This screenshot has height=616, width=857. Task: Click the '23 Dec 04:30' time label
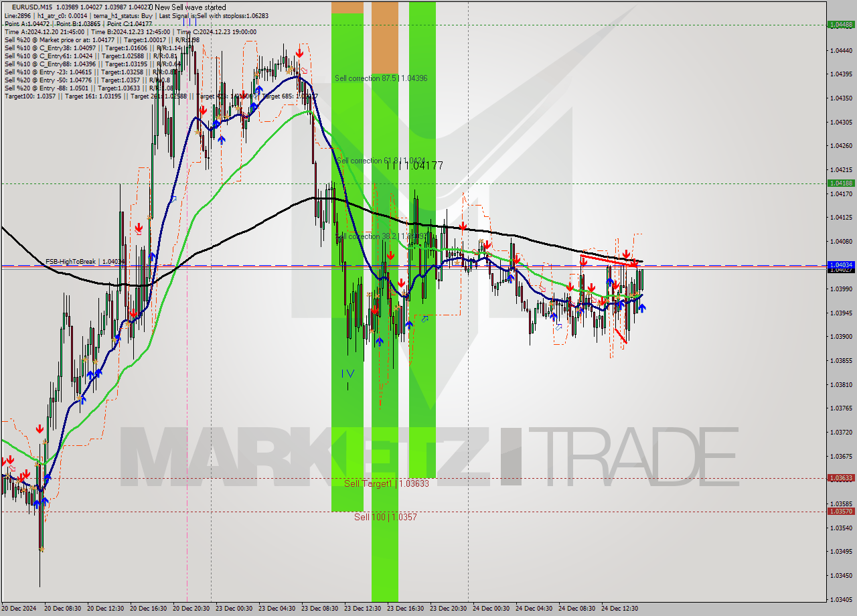click(x=277, y=609)
